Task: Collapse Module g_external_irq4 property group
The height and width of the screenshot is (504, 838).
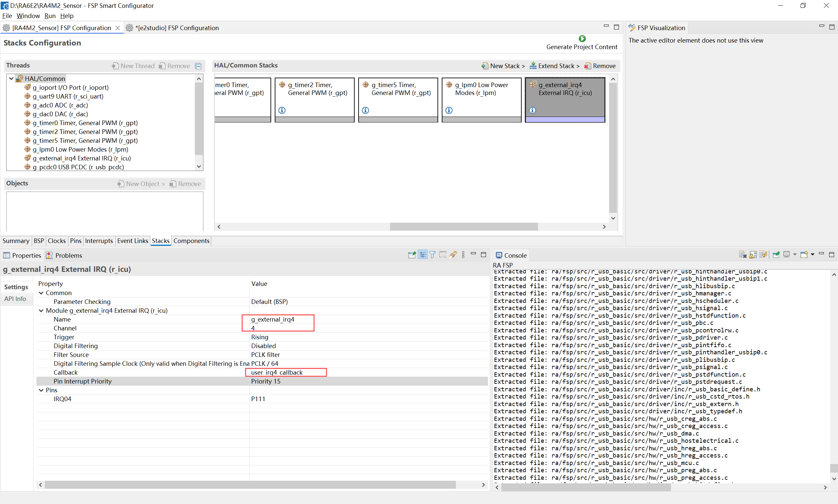Action: pos(41,310)
